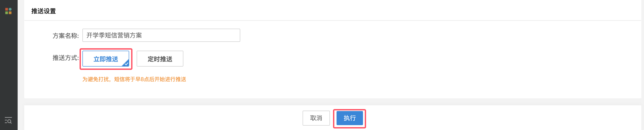This screenshot has height=130, width=644.
Task: Click the blue checkmark corner badge
Action: tap(126, 63)
